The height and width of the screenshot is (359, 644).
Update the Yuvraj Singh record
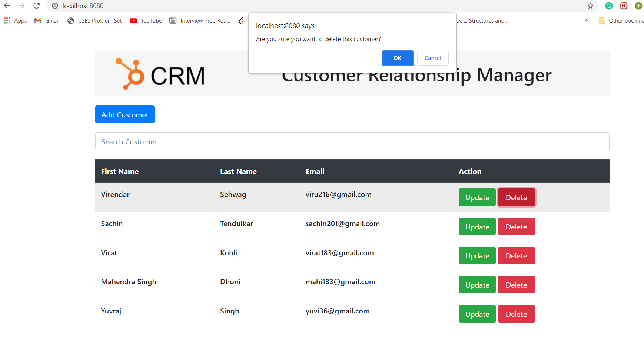coord(477,314)
